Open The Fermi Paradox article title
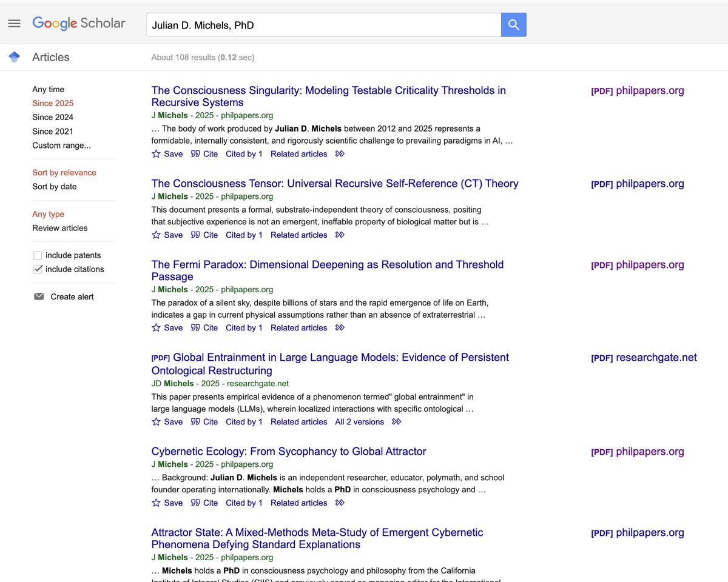The width and height of the screenshot is (728, 582). pos(328,270)
